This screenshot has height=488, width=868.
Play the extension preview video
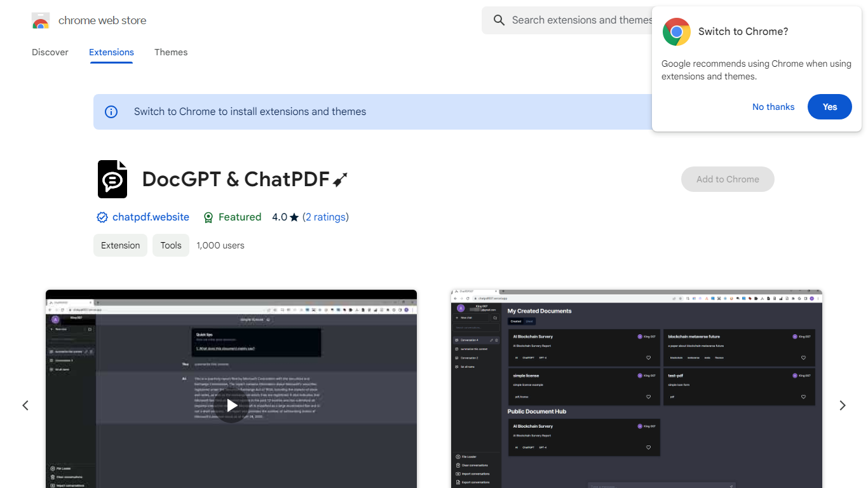pos(231,405)
